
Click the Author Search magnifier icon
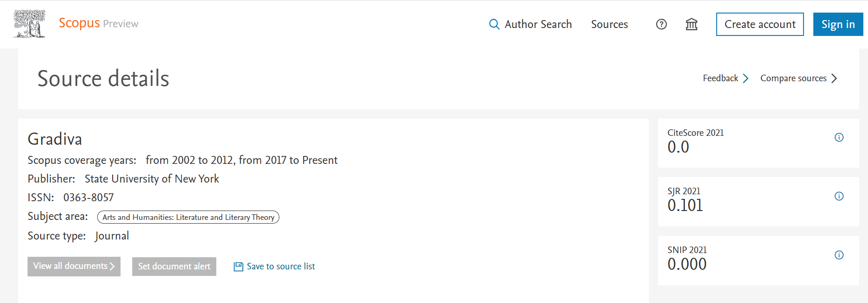[x=494, y=24]
